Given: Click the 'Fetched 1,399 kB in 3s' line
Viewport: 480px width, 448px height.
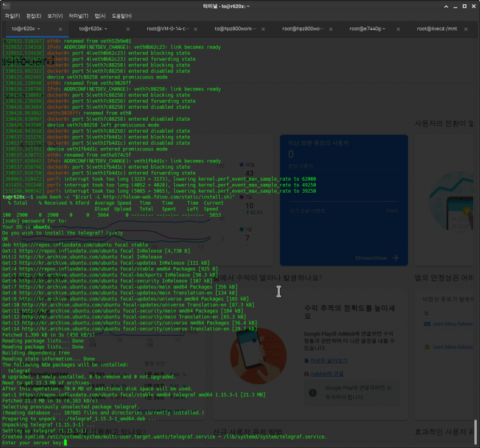Looking at the screenshot, I should (x=49, y=335).
